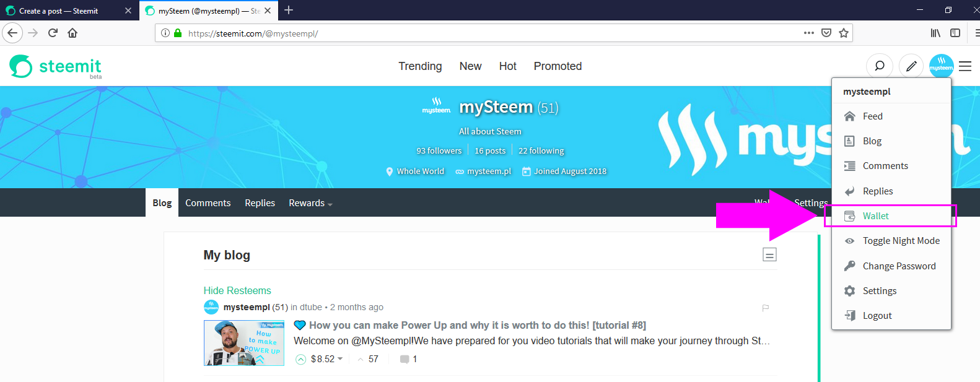Close the mySteem tab

coord(268,11)
